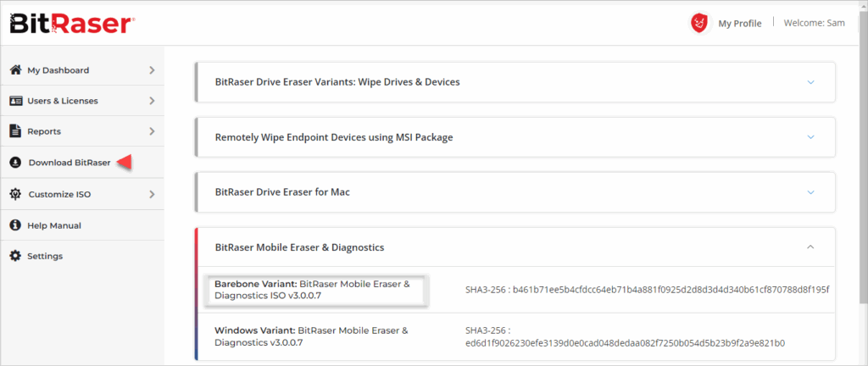Click the Welcome: Sam text
Screen dimensions: 868x366
[814, 23]
